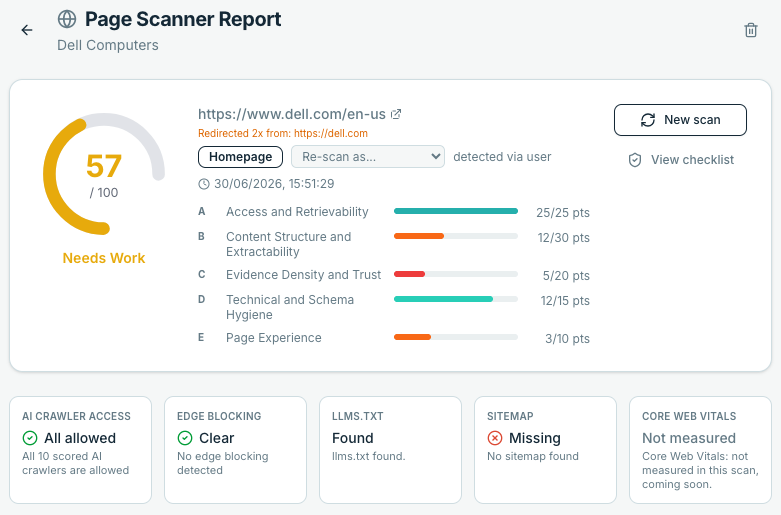Click the Access and Retrievability progress bar
The height and width of the screenshot is (515, 781).
(456, 211)
